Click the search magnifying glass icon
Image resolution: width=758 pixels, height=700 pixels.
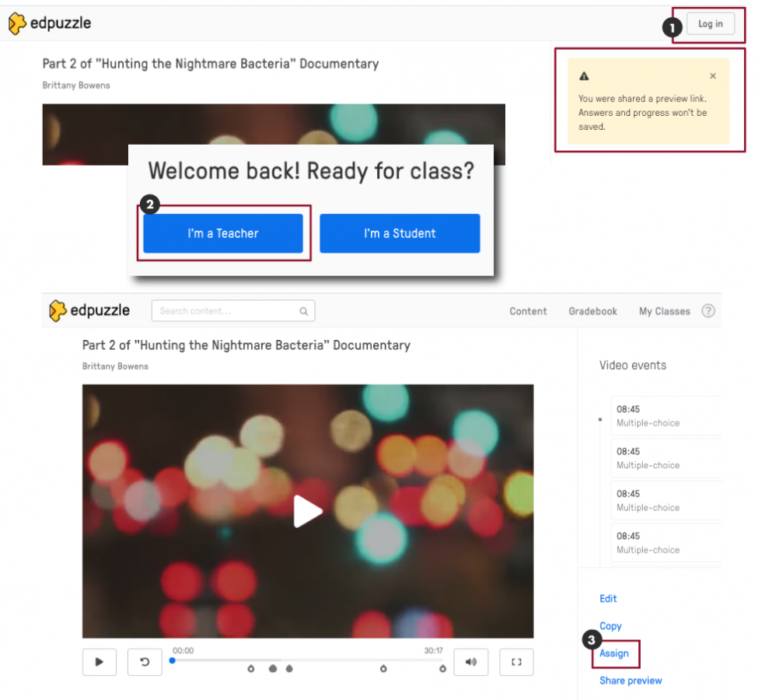click(303, 310)
